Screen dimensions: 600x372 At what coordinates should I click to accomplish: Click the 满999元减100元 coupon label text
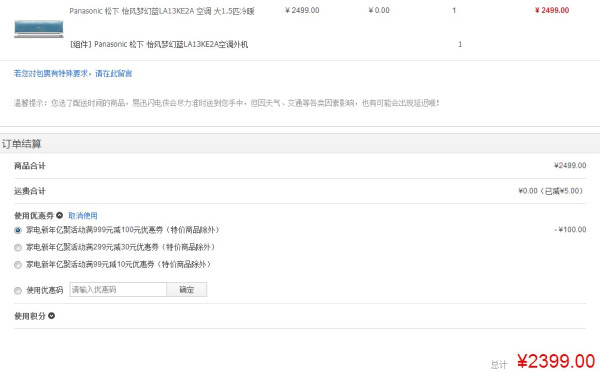pyautogui.click(x=122, y=230)
